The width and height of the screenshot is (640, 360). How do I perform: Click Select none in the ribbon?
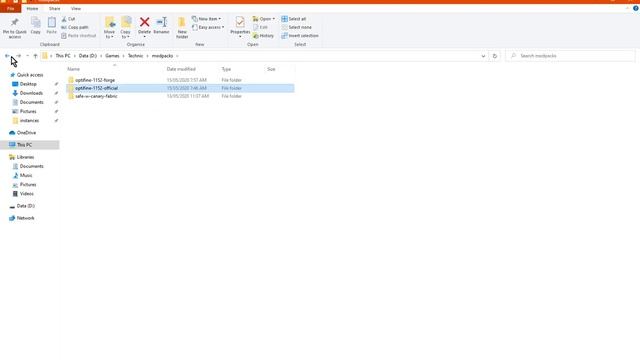point(296,27)
